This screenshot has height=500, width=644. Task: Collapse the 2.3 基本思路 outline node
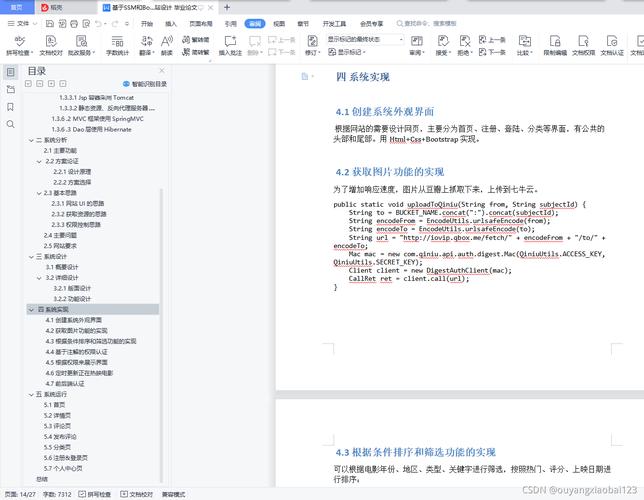coord(39,193)
